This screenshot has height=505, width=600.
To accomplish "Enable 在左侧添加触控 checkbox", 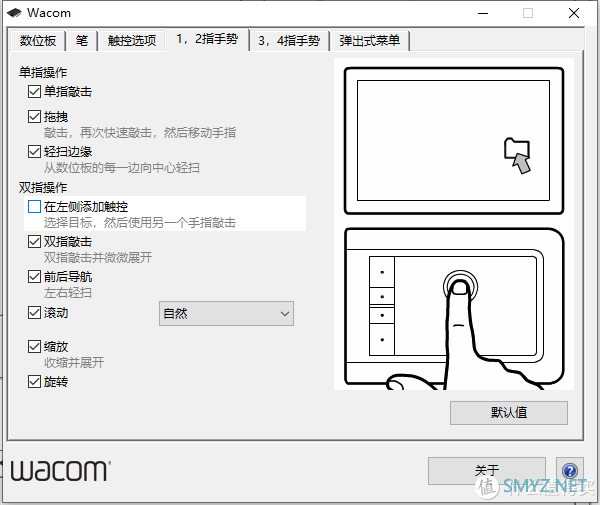I will (x=34, y=207).
